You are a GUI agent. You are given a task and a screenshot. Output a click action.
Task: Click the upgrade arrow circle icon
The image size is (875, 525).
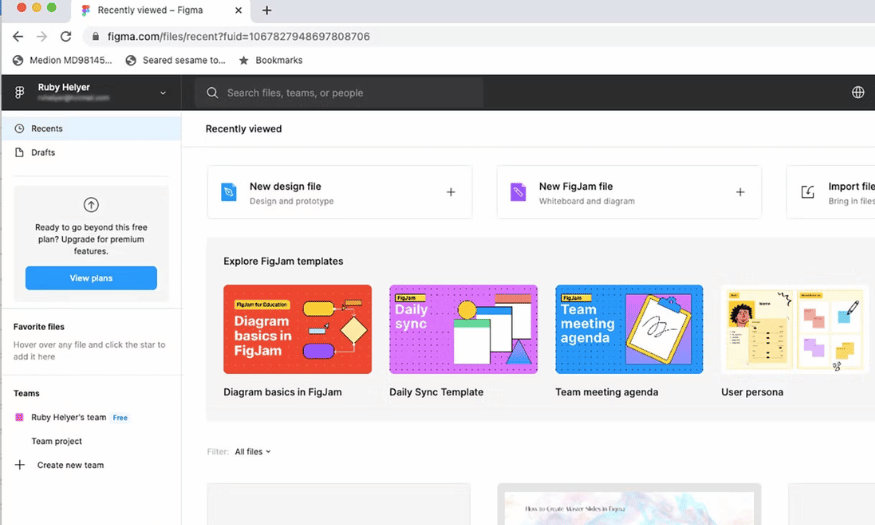91,205
